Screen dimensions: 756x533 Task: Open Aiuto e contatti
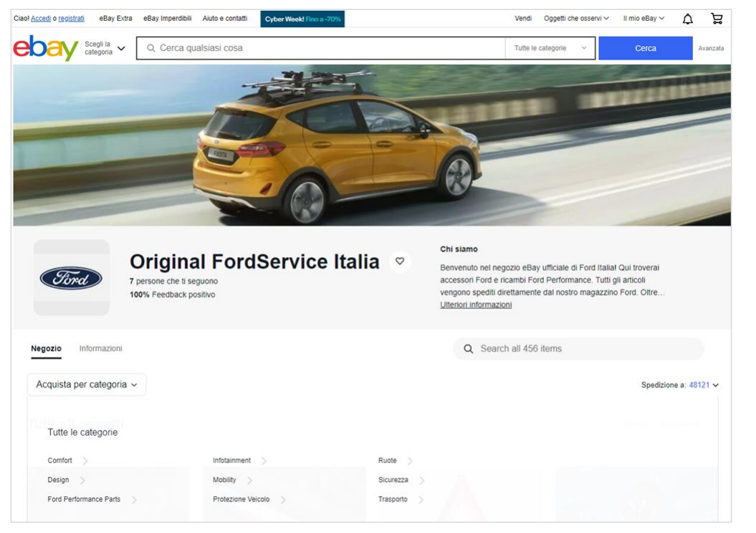[x=225, y=19]
